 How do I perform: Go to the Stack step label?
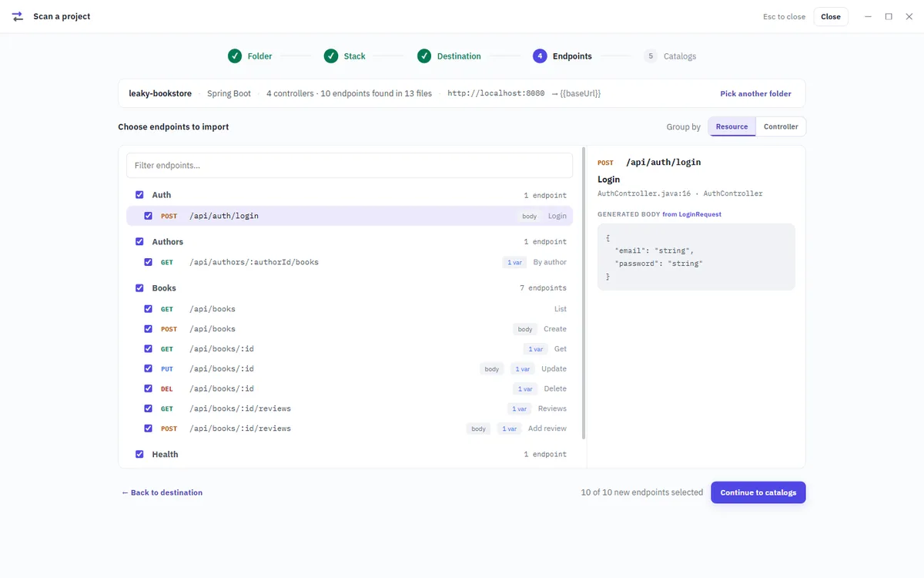[355, 56]
